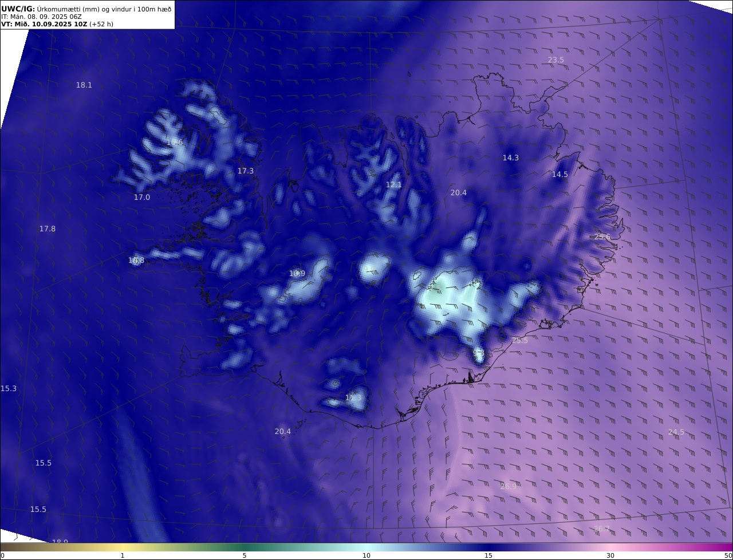Click the 20.4 label in northeast Iceland
The height and width of the screenshot is (560, 733).
[x=459, y=193]
